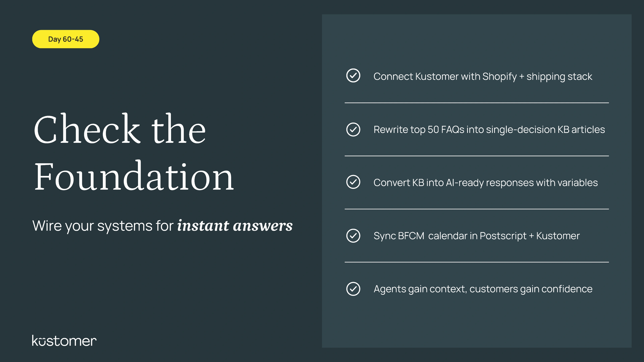Click the checkmark icon beside Connect Kustomer with Shopify

point(353,75)
